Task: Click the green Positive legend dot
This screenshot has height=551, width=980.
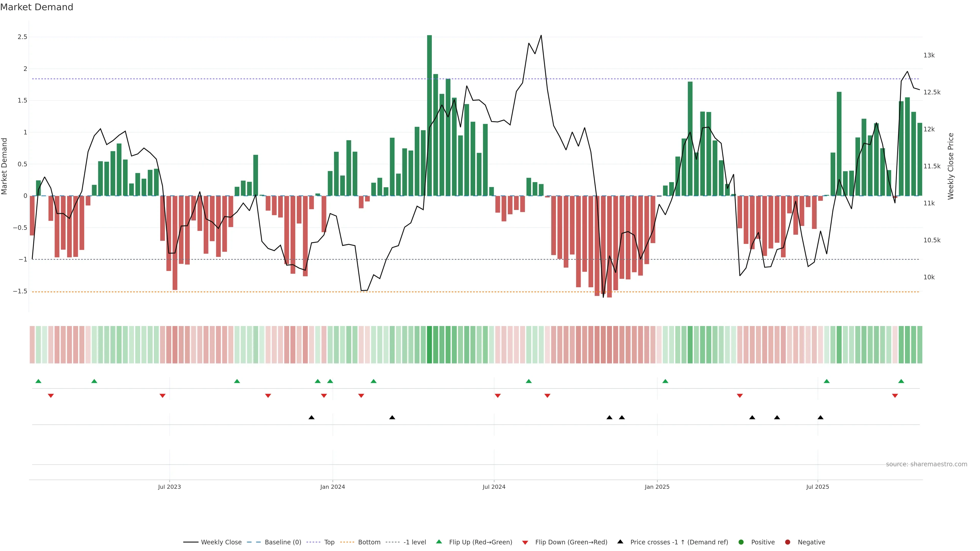Action: pyautogui.click(x=741, y=542)
